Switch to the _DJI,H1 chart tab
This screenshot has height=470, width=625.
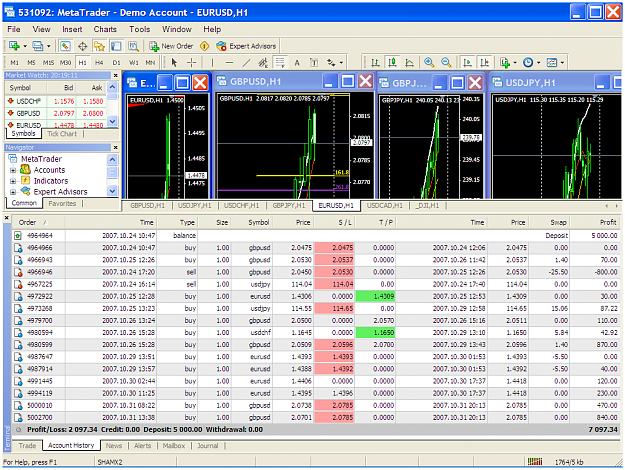428,206
